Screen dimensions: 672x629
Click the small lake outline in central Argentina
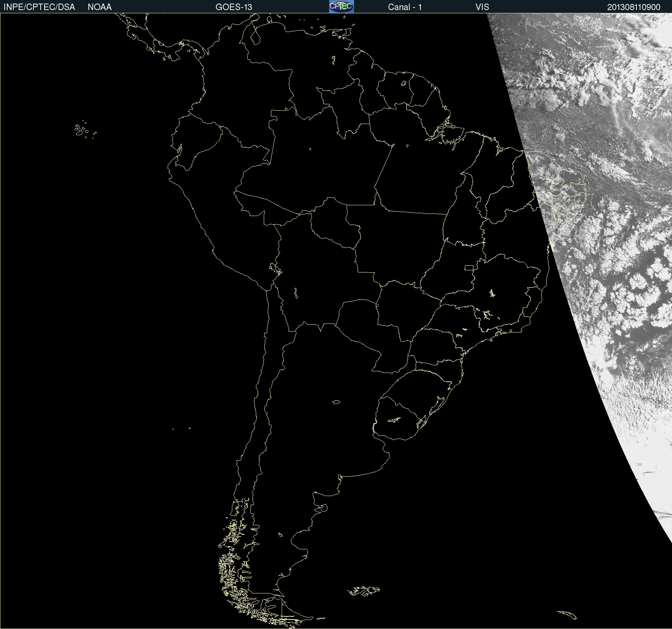pyautogui.click(x=336, y=402)
